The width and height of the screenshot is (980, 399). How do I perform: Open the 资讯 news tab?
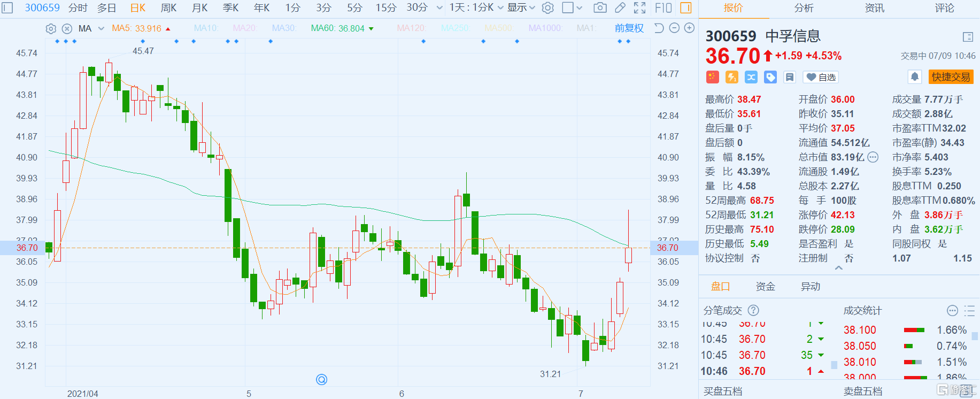[874, 7]
